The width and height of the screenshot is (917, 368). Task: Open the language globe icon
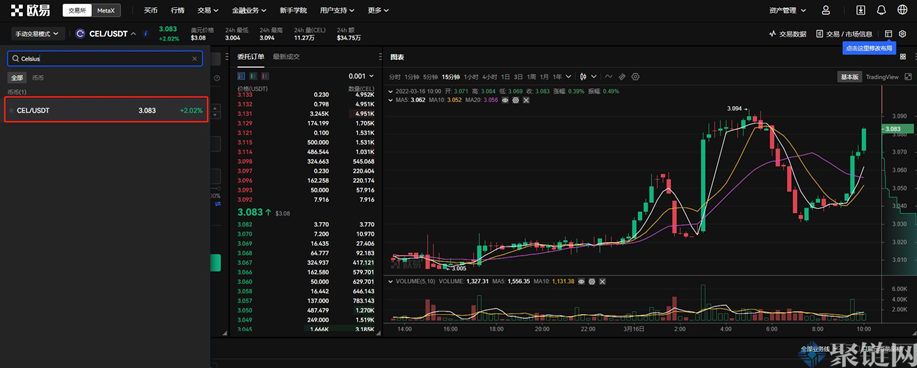pos(901,10)
